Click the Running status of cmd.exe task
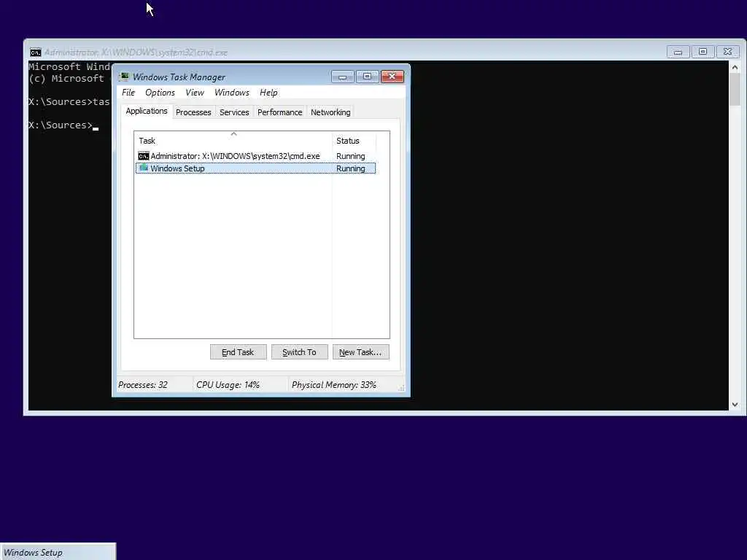The height and width of the screenshot is (560, 747). click(x=351, y=156)
